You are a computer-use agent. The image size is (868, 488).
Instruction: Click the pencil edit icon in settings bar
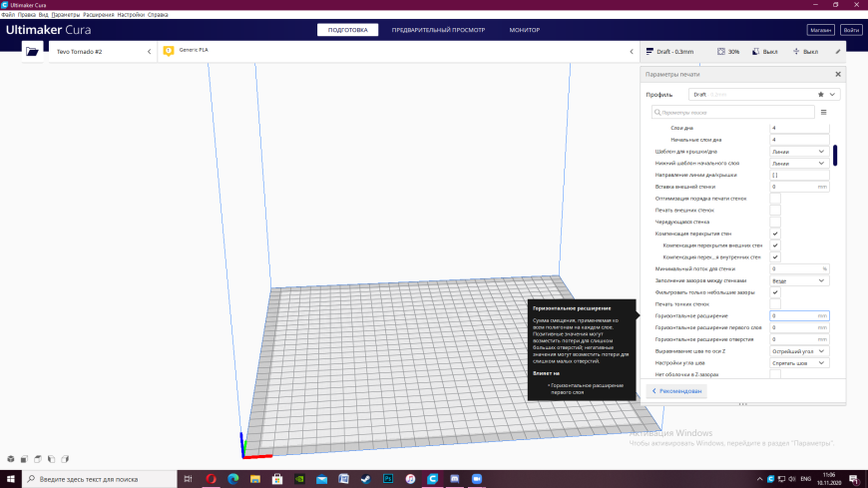pyautogui.click(x=837, y=52)
